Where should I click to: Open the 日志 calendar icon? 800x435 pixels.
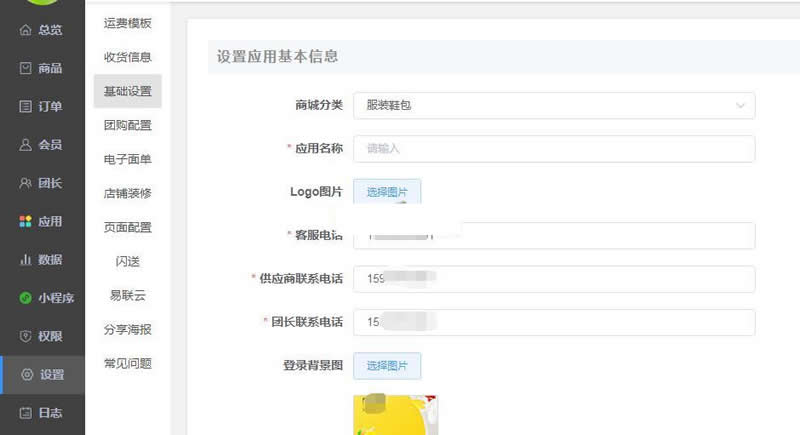26,413
